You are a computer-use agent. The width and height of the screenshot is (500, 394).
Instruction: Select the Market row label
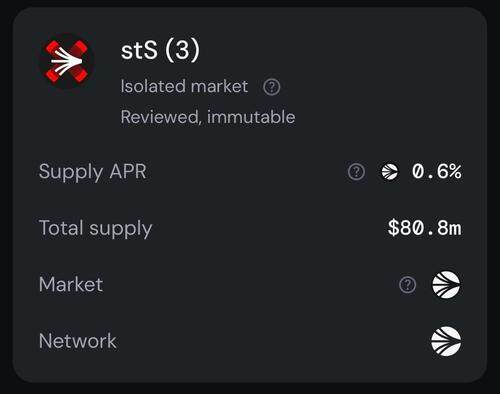tap(71, 285)
